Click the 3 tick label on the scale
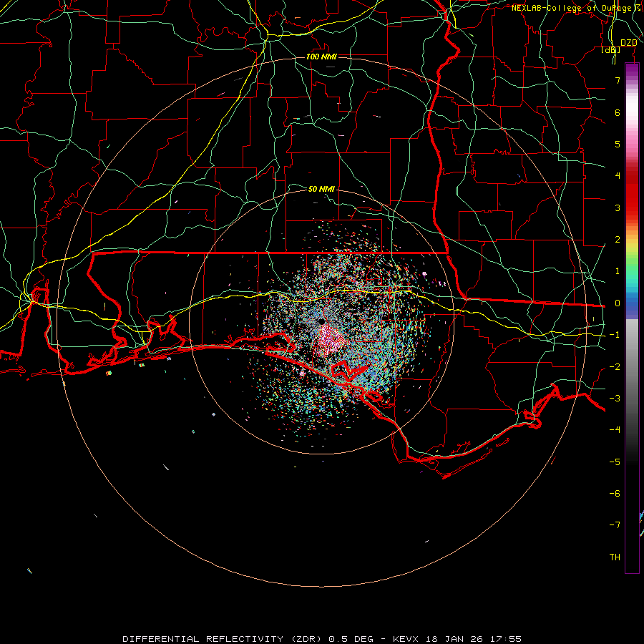The image size is (644, 644). (618, 208)
